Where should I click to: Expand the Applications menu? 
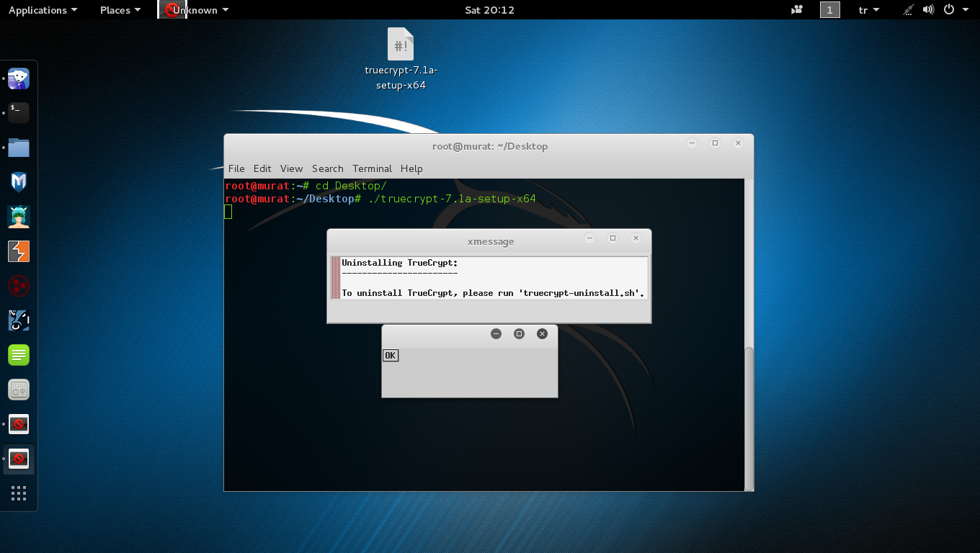pyautogui.click(x=43, y=10)
